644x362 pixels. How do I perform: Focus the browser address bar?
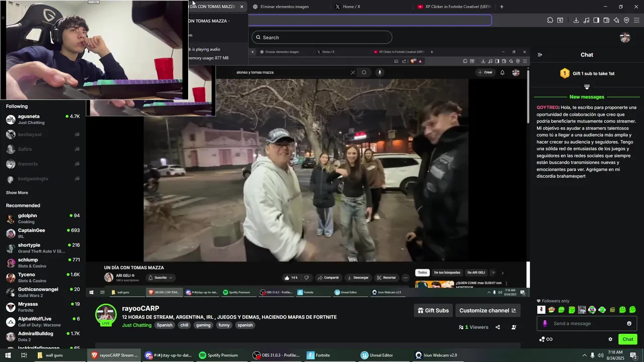369,20
